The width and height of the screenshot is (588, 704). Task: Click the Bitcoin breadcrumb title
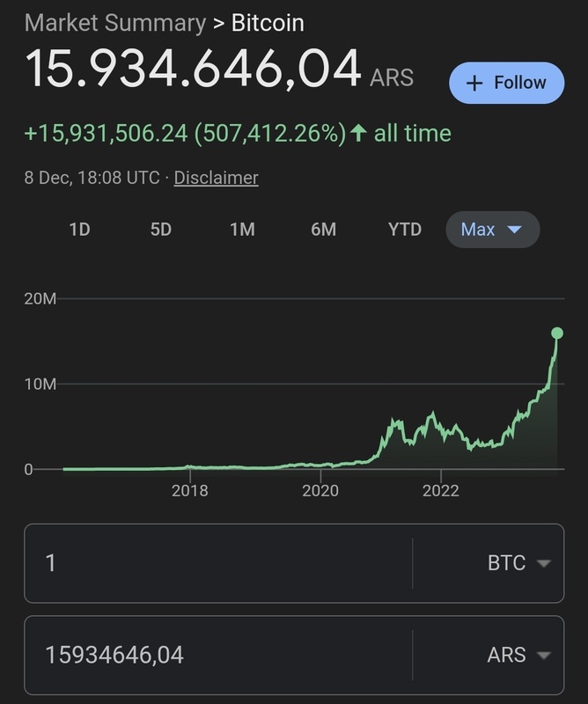(x=268, y=22)
